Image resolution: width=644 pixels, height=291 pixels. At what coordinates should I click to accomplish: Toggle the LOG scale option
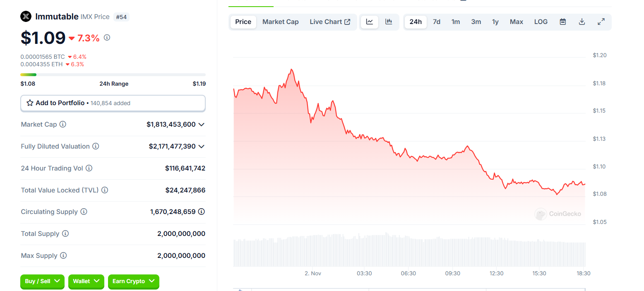(541, 22)
